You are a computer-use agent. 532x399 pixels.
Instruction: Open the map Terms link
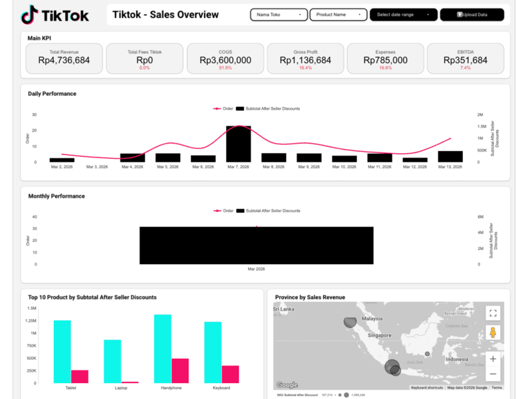click(497, 388)
